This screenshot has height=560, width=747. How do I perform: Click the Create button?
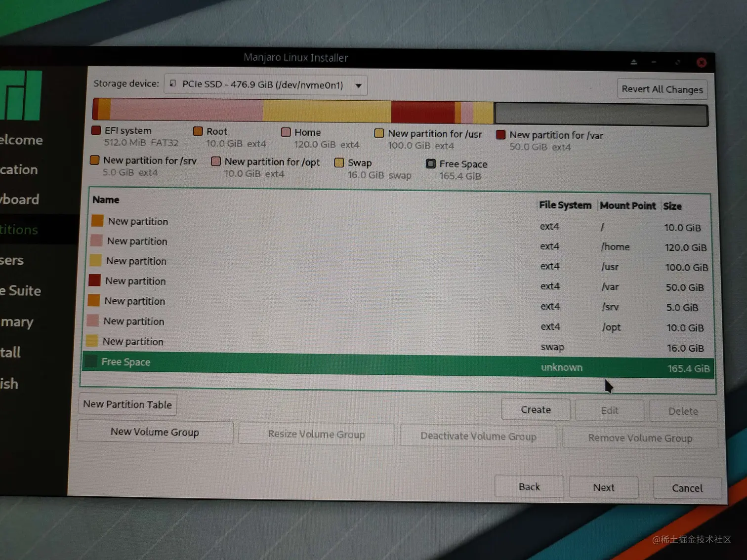point(536,409)
